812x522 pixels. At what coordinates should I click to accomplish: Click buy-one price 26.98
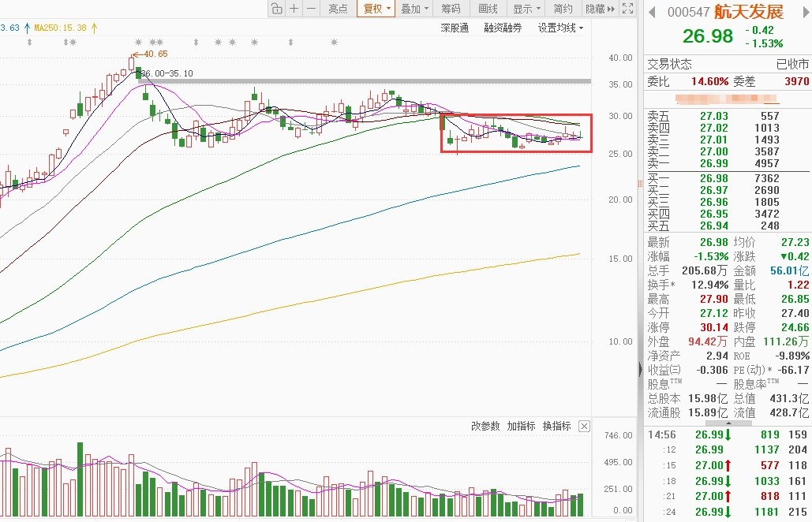click(713, 178)
